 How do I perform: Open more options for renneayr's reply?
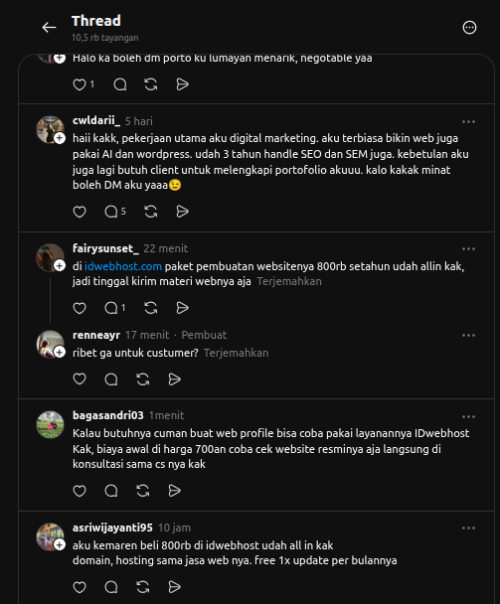tap(468, 336)
